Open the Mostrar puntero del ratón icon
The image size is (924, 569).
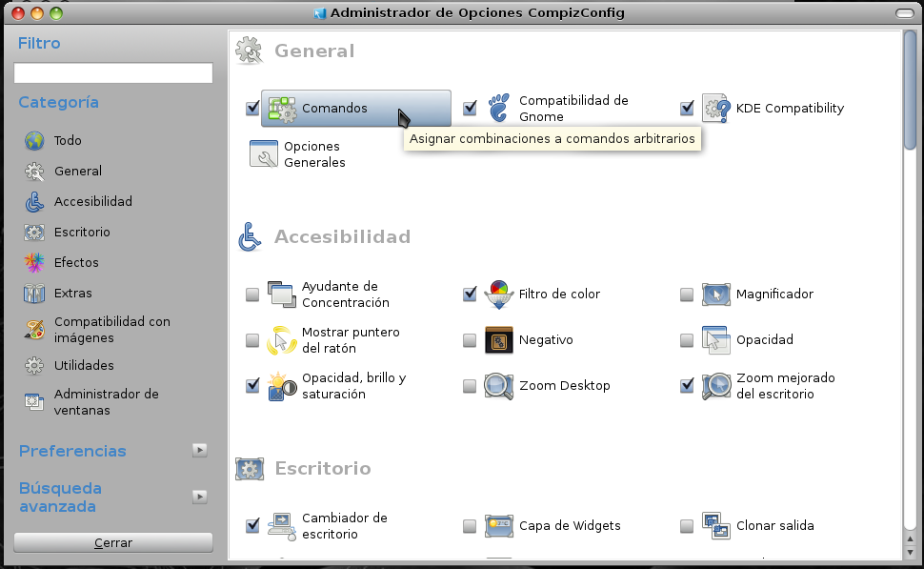pyautogui.click(x=282, y=340)
